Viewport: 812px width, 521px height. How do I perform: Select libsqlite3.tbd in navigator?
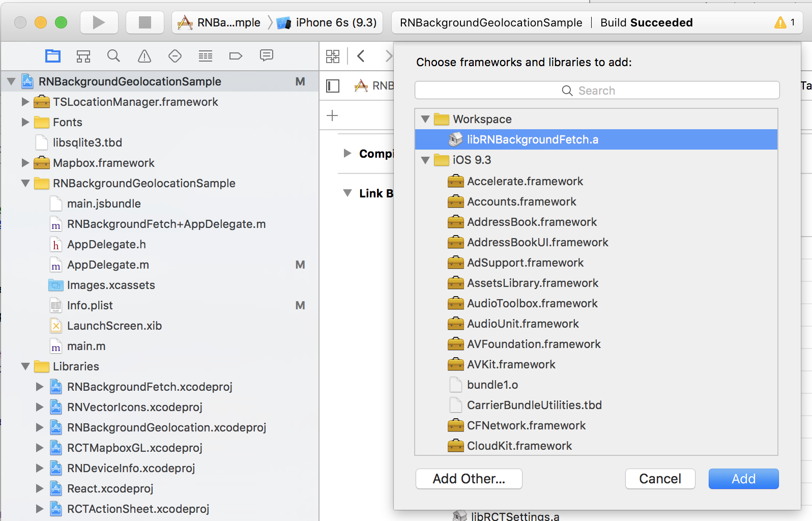pyautogui.click(x=87, y=142)
